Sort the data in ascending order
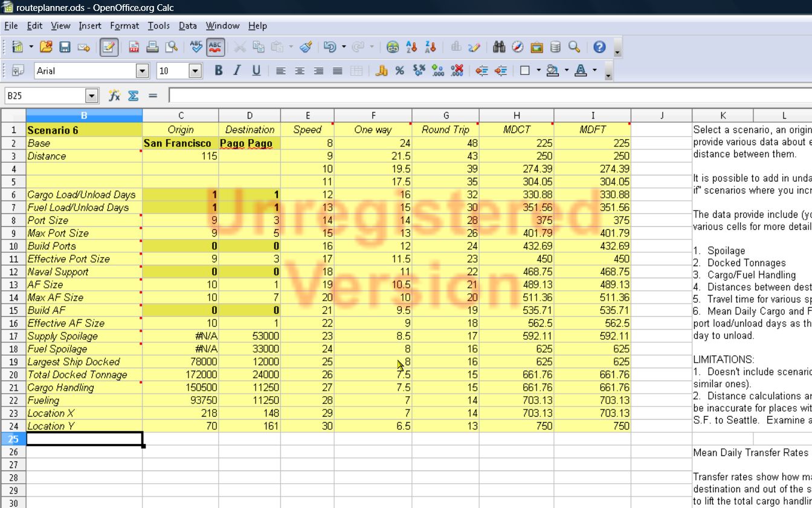The height and width of the screenshot is (508, 812). coord(411,47)
